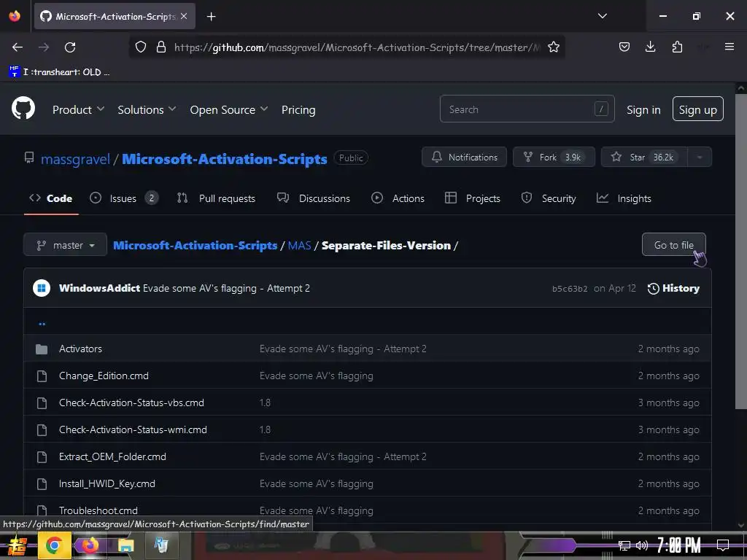Fork the repository
This screenshot has height=560, width=747.
pos(554,157)
